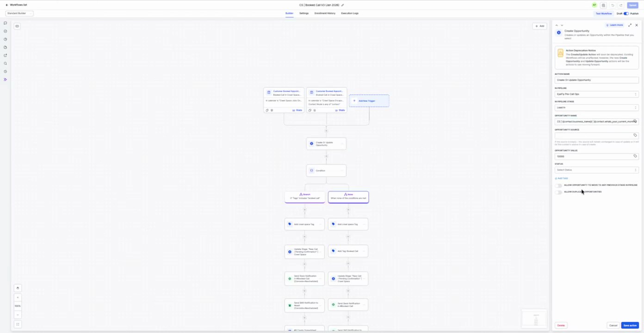Viewport: 644px width, 333px height.
Task: Switch to the Settings tab
Action: [x=304, y=13]
